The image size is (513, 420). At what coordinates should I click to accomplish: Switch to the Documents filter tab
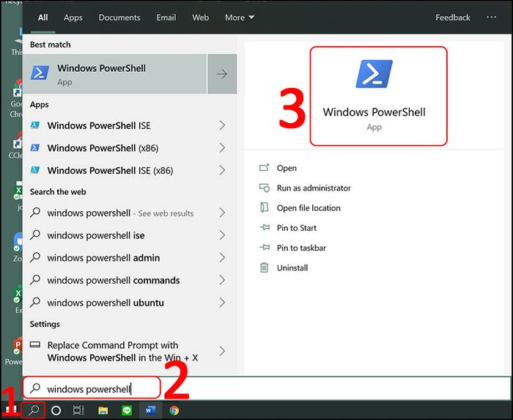[x=119, y=18]
